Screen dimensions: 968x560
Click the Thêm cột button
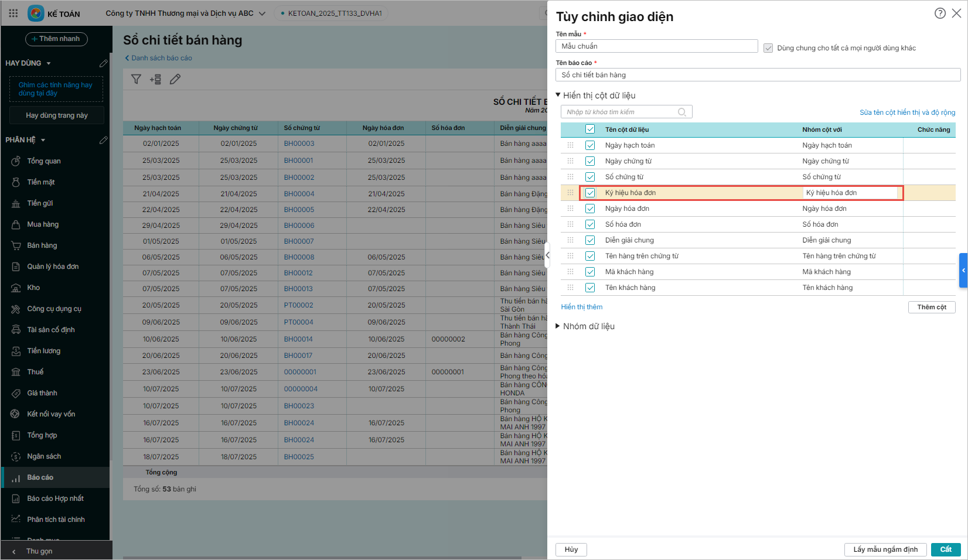click(x=931, y=307)
